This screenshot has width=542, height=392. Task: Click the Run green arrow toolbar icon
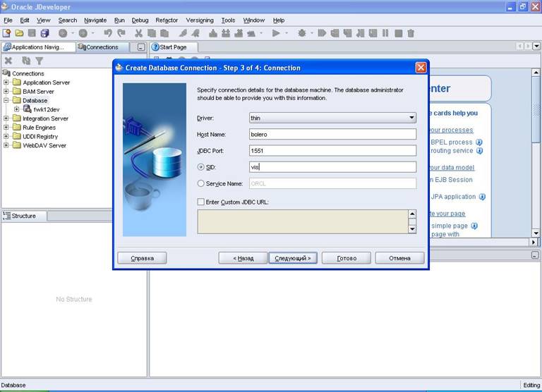click(276, 33)
